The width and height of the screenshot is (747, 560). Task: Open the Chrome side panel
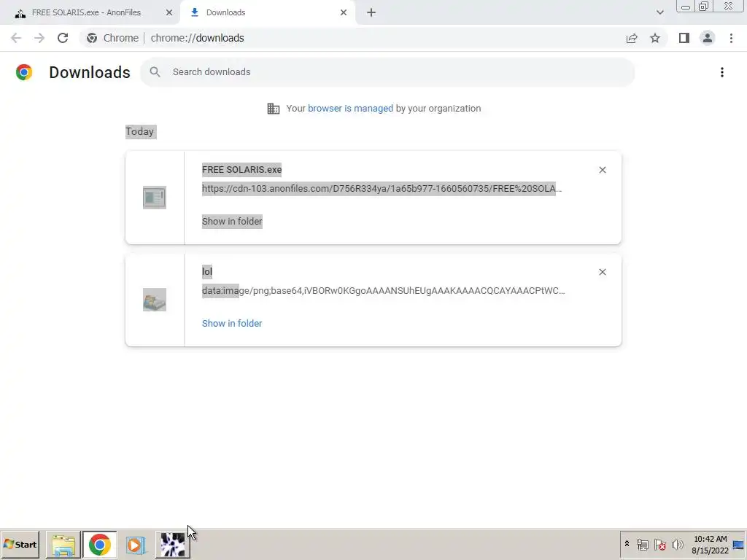(x=684, y=38)
